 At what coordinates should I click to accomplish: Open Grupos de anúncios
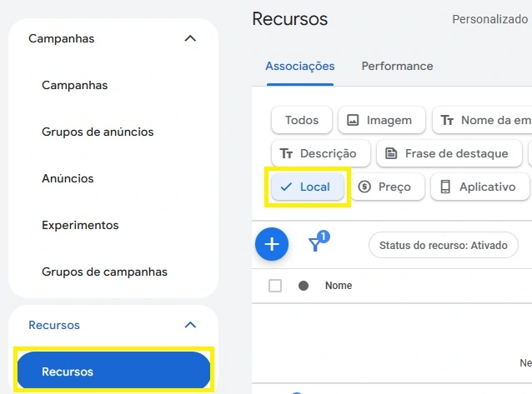(98, 132)
